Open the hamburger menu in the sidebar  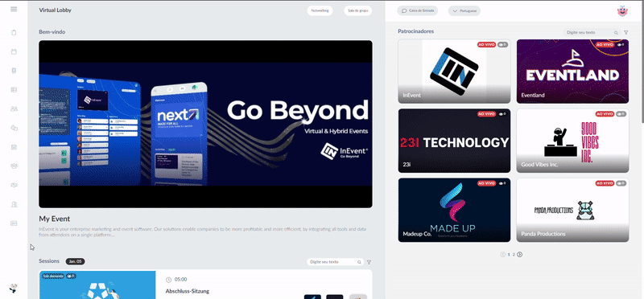coord(14,9)
